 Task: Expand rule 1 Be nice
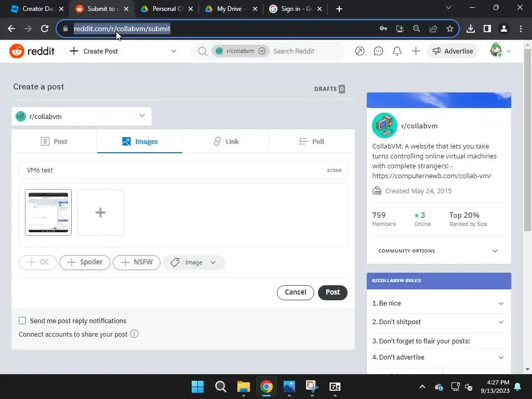coord(438,303)
